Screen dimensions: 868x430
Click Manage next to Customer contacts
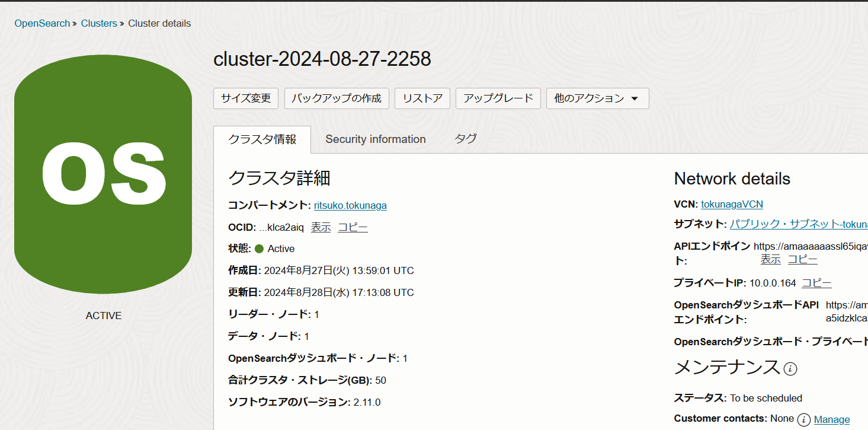pyautogui.click(x=832, y=420)
